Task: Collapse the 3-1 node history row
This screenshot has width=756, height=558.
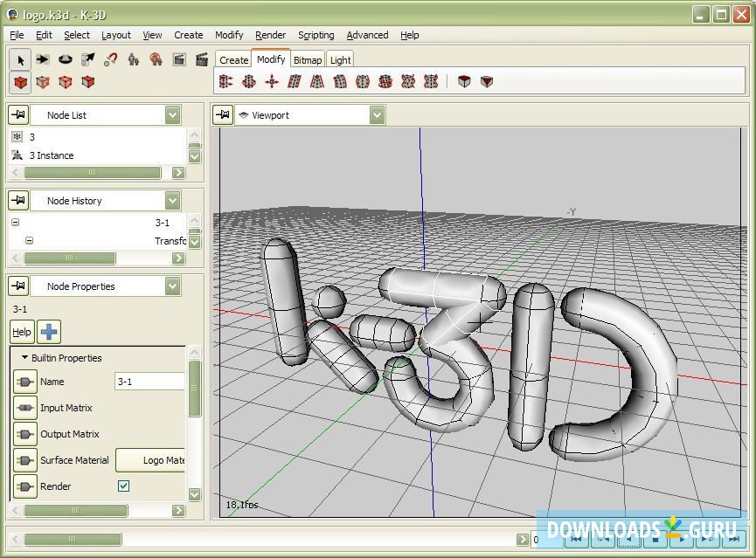Action: point(16,222)
